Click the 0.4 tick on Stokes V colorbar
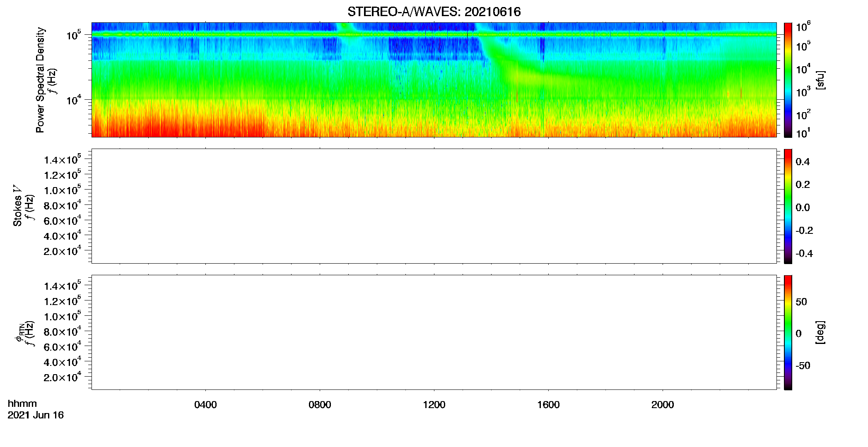This screenshot has width=868, height=447. pyautogui.click(x=803, y=162)
